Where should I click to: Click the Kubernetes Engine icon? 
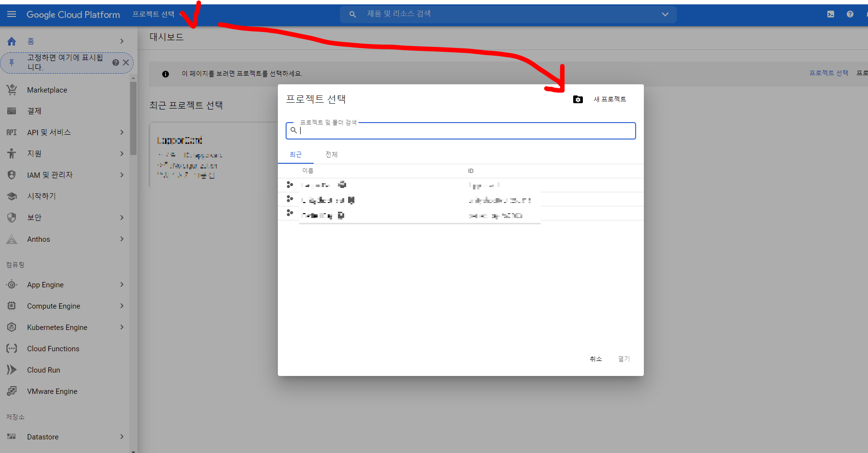(x=12, y=327)
